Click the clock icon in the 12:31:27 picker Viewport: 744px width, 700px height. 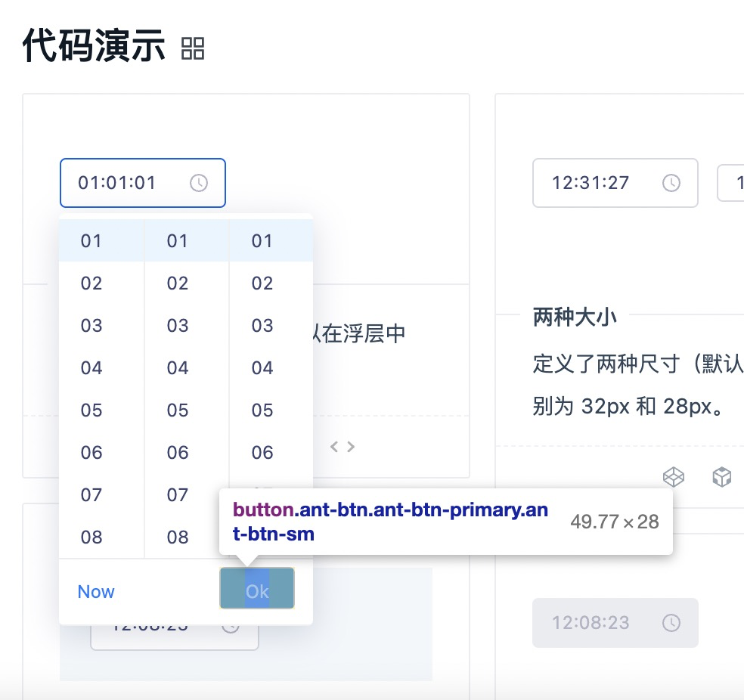tap(671, 182)
